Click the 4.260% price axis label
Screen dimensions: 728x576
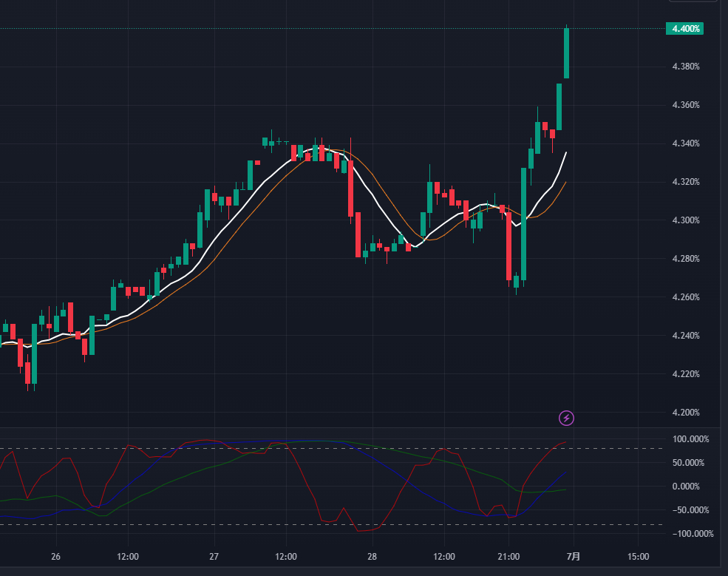click(686, 297)
